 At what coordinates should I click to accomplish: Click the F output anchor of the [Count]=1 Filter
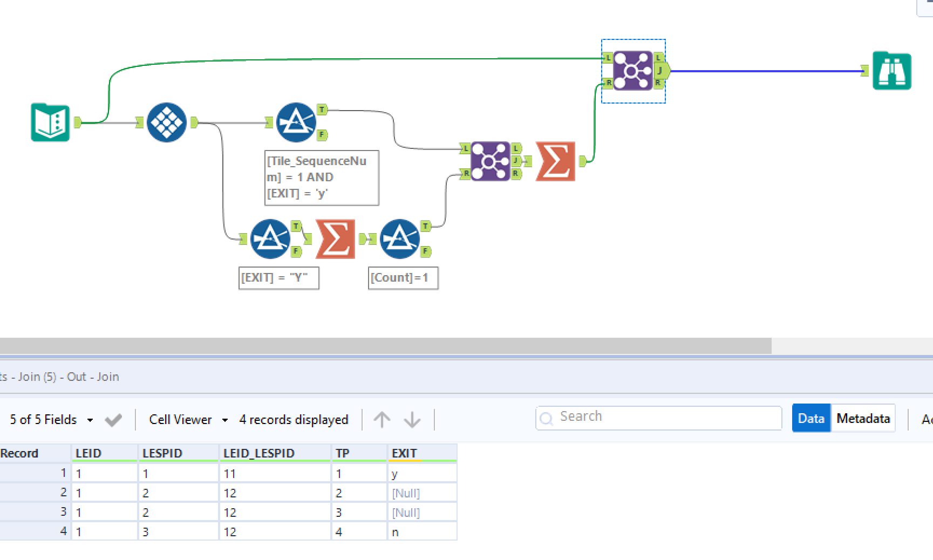(426, 250)
